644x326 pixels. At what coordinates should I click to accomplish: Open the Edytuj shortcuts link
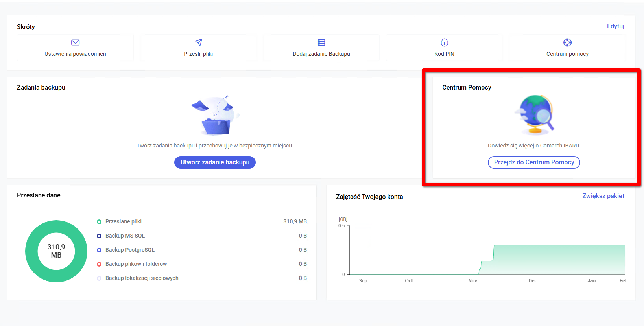(615, 26)
